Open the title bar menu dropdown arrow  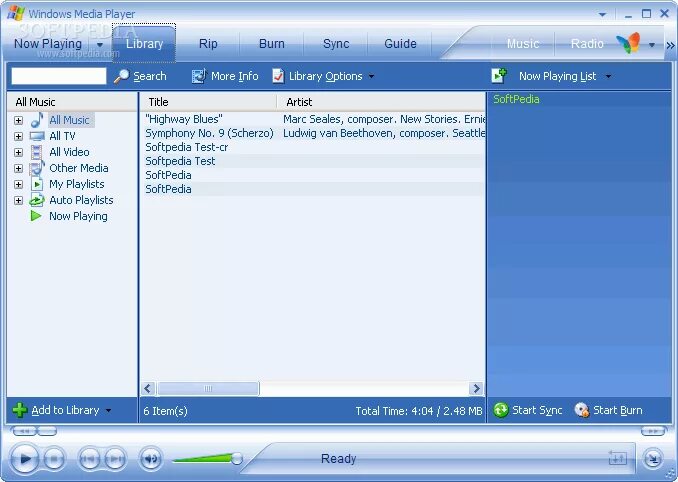point(602,14)
